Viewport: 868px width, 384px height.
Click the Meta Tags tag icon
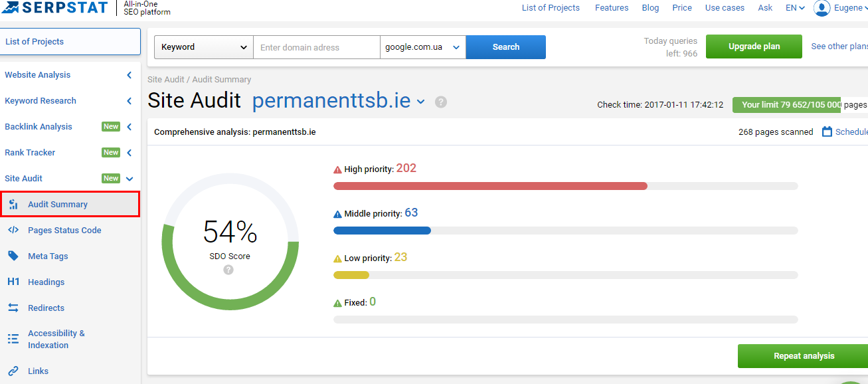(13, 256)
